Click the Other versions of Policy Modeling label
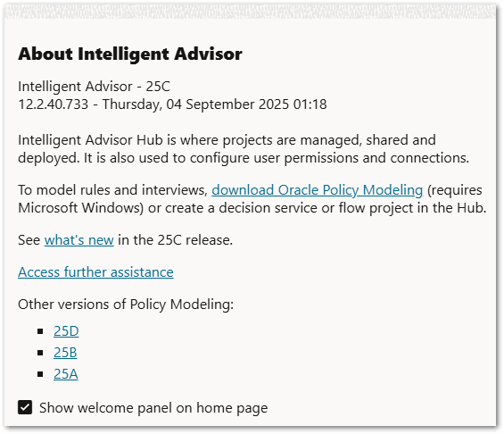The width and height of the screenshot is (504, 434). click(126, 305)
